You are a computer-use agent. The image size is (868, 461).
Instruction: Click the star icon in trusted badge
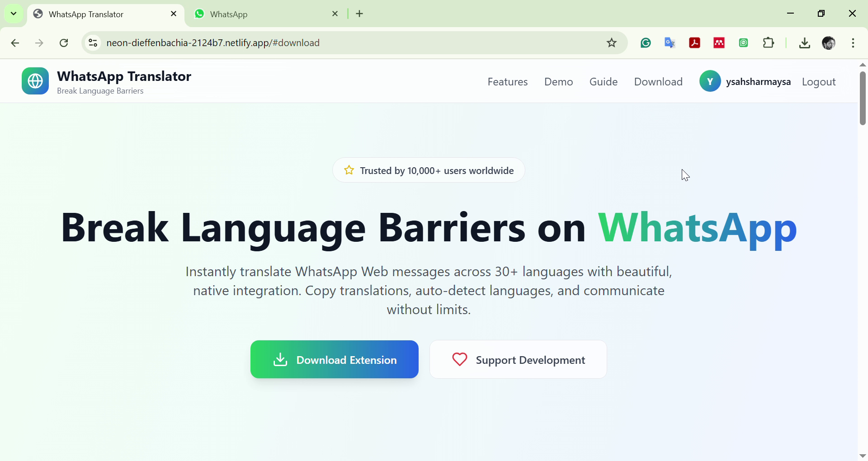349,170
